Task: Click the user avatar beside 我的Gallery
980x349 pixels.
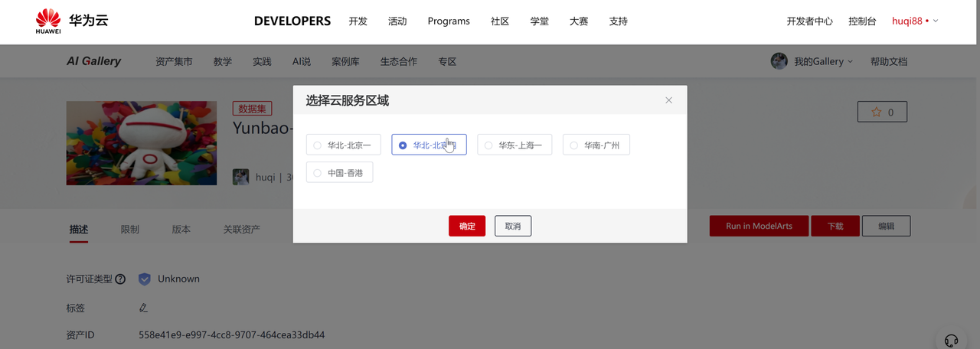Action: coord(779,61)
